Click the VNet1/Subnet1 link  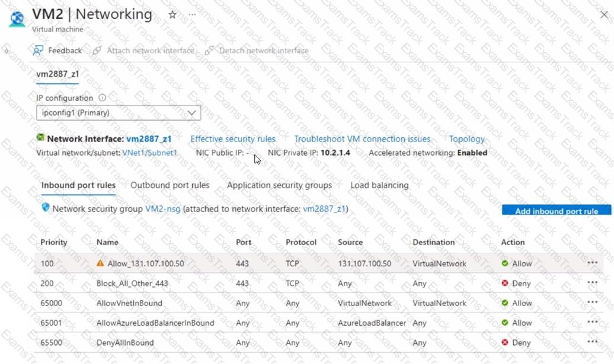tap(149, 153)
